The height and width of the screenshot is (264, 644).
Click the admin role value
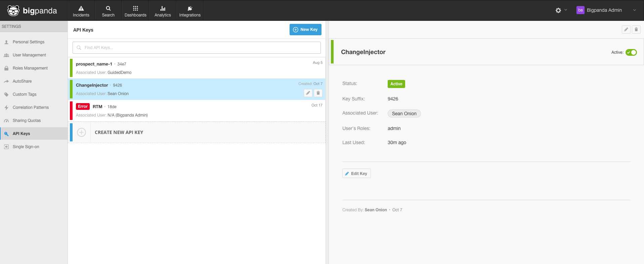click(x=394, y=128)
